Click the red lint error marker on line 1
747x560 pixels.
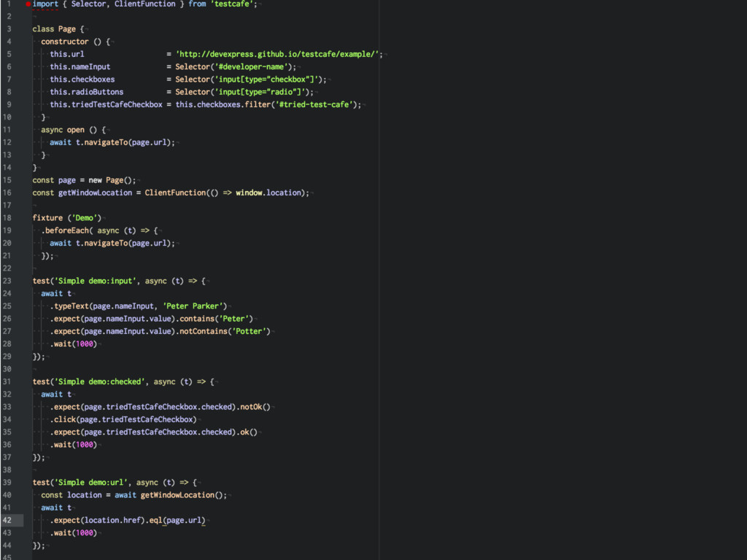(28, 4)
